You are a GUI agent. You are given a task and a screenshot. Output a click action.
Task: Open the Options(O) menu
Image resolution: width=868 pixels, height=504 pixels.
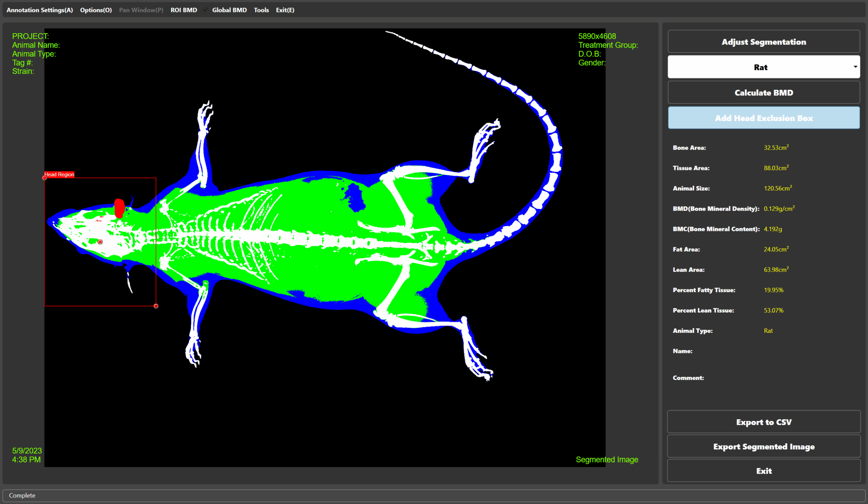coord(96,10)
